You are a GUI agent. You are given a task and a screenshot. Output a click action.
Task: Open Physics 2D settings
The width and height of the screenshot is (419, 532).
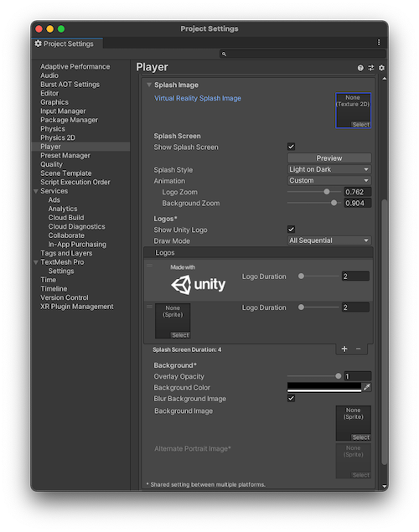[58, 137]
